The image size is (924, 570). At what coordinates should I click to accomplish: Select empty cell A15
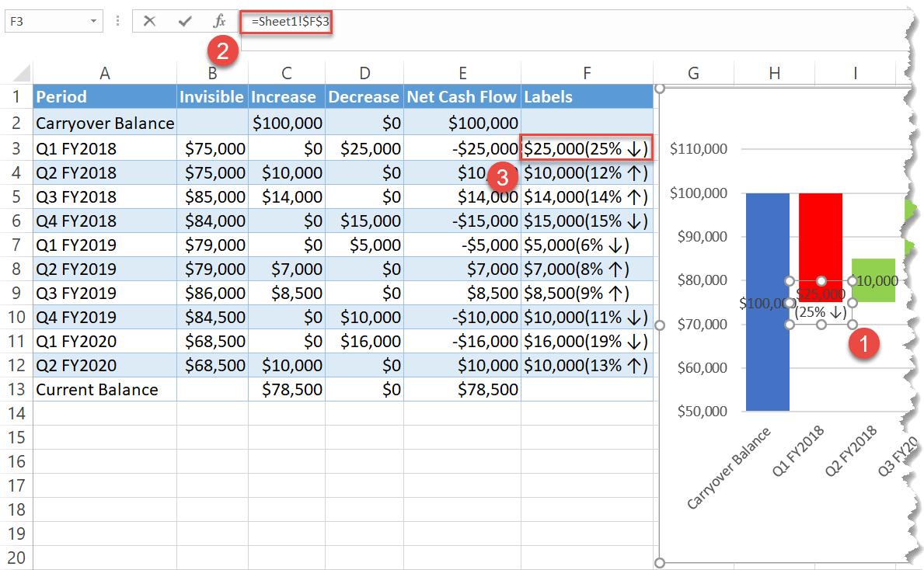click(105, 437)
